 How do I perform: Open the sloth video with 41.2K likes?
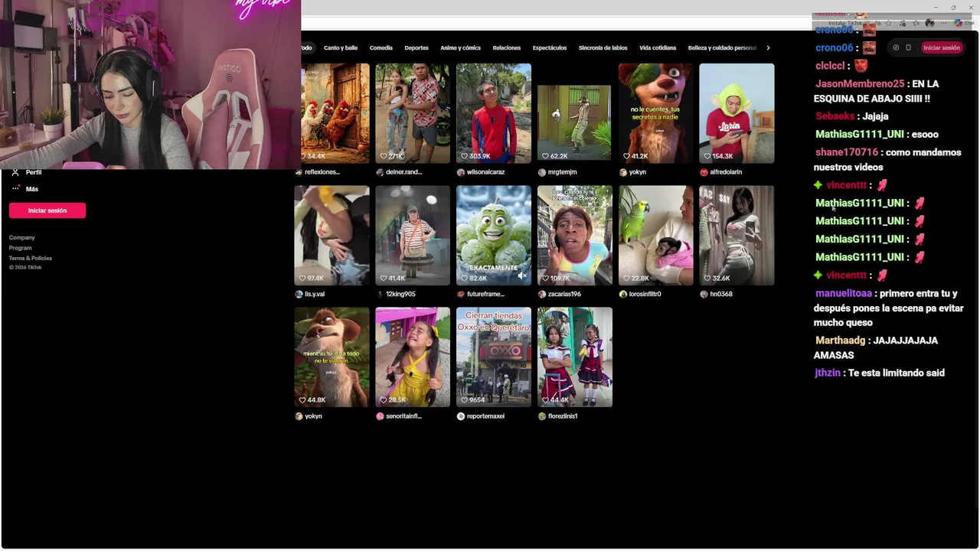pyautogui.click(x=655, y=113)
